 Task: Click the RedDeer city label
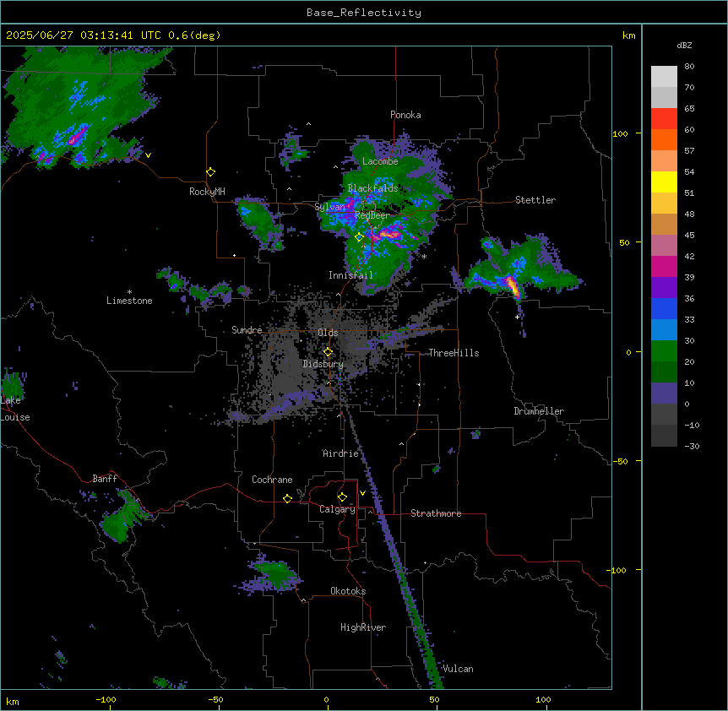372,215
